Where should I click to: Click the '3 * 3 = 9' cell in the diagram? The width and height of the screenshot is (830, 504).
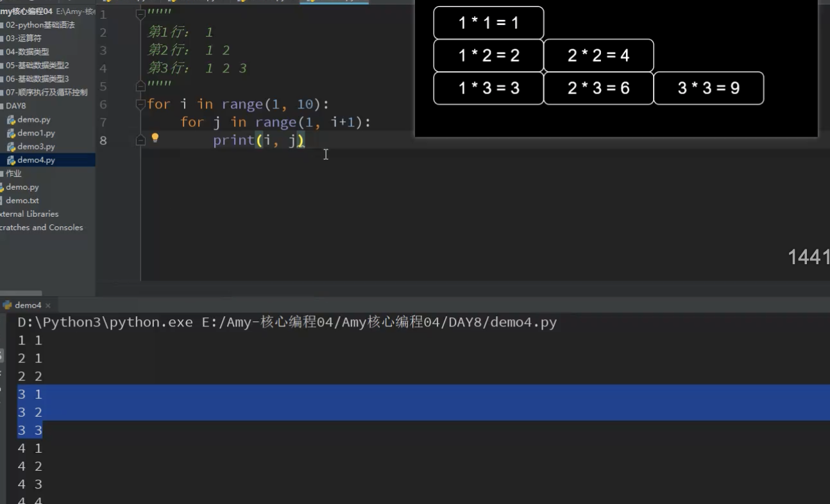[709, 88]
